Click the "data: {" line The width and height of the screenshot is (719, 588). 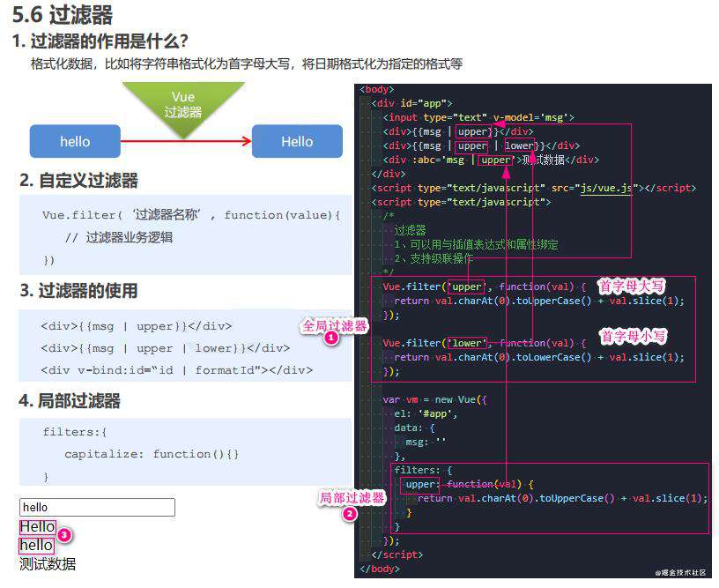coord(414,428)
